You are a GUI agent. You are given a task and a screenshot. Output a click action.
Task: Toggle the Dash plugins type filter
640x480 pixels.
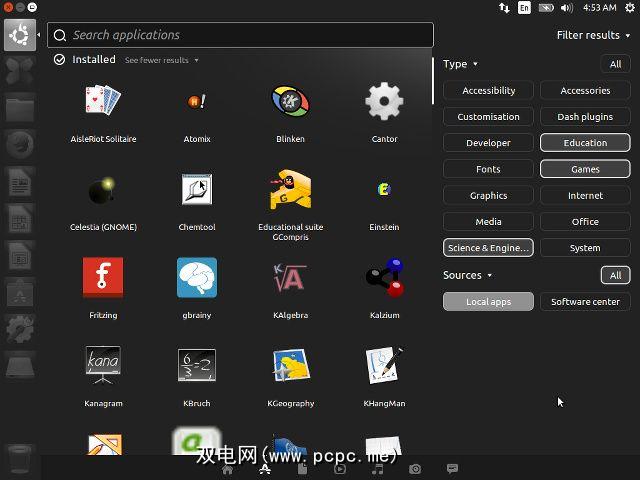(x=585, y=117)
